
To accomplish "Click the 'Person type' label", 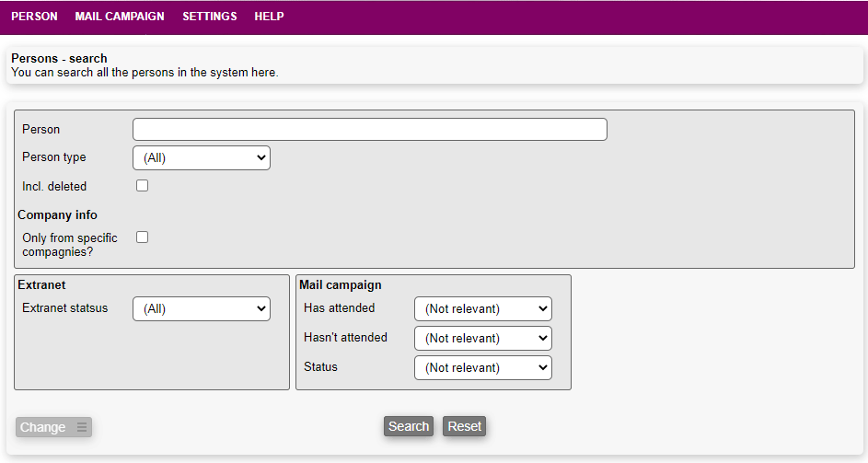I will [54, 157].
